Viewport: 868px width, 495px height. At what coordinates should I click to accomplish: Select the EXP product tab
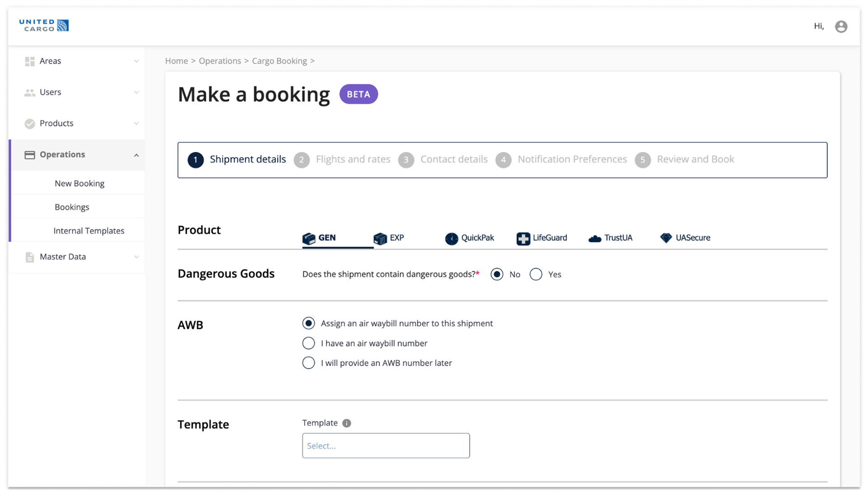click(389, 238)
